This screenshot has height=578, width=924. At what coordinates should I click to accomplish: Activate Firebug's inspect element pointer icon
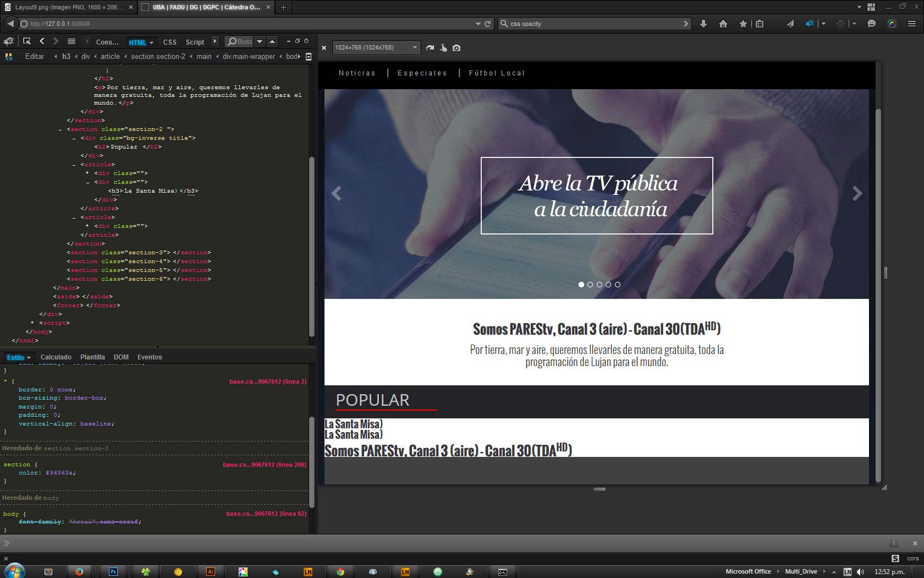point(26,41)
